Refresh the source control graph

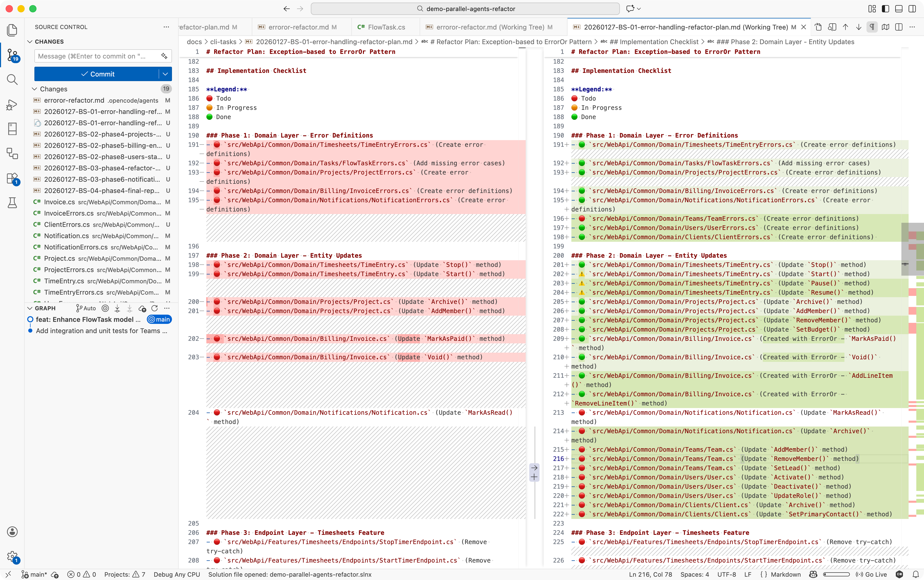[155, 308]
